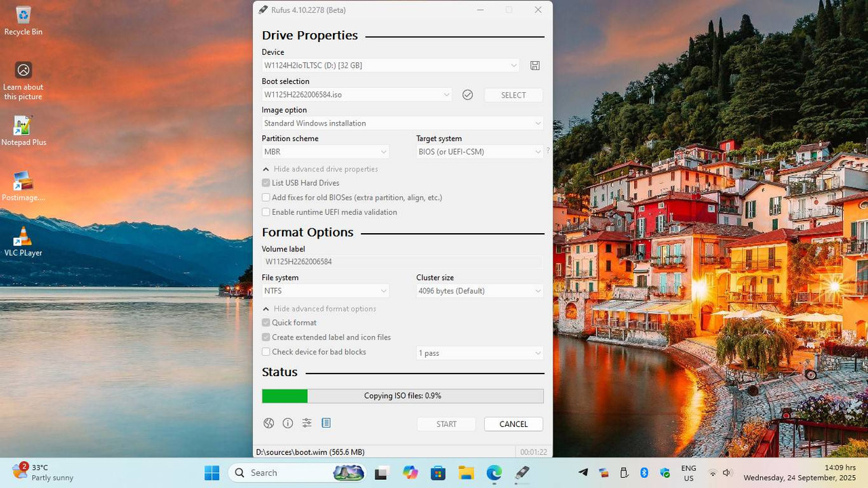Select the Postimage desktop shortcut

[23, 186]
